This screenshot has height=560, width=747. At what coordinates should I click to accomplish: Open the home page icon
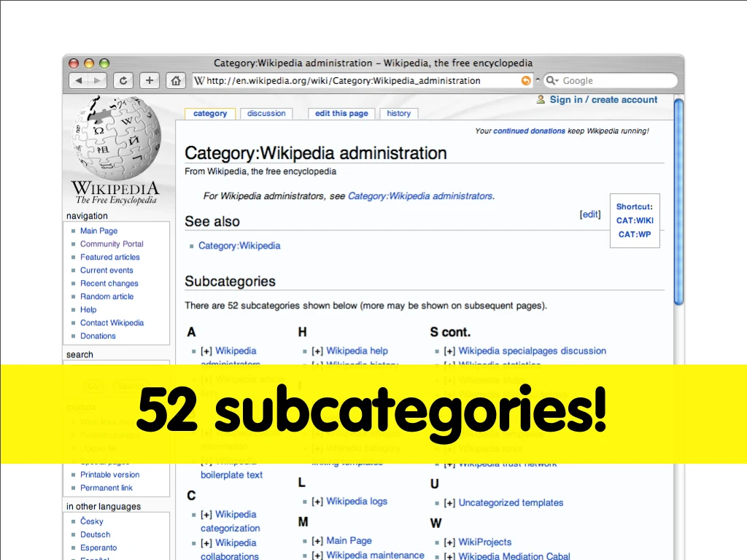(176, 80)
